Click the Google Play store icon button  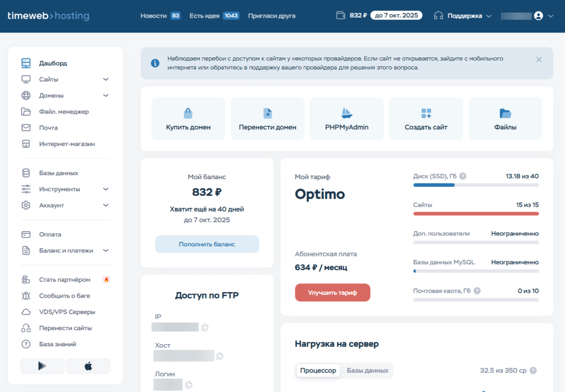coord(42,366)
